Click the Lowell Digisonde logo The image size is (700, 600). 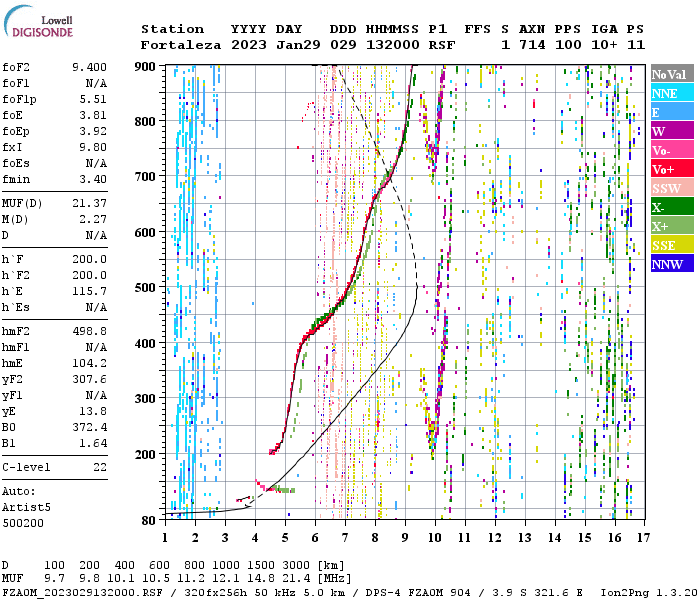click(x=38, y=22)
